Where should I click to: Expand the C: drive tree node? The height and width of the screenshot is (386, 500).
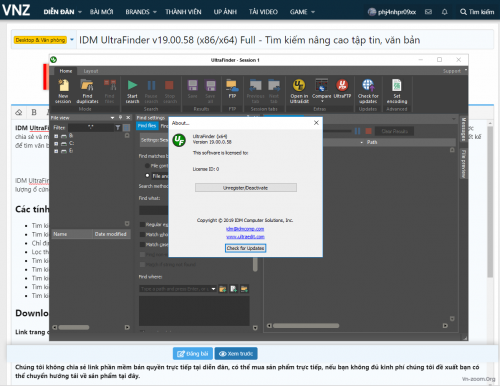tap(56, 144)
